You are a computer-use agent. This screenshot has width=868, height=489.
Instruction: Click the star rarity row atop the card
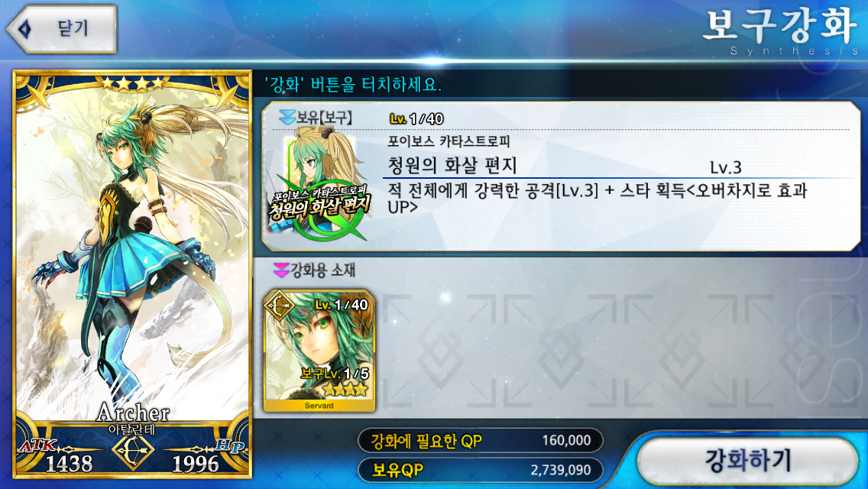pyautogui.click(x=133, y=83)
